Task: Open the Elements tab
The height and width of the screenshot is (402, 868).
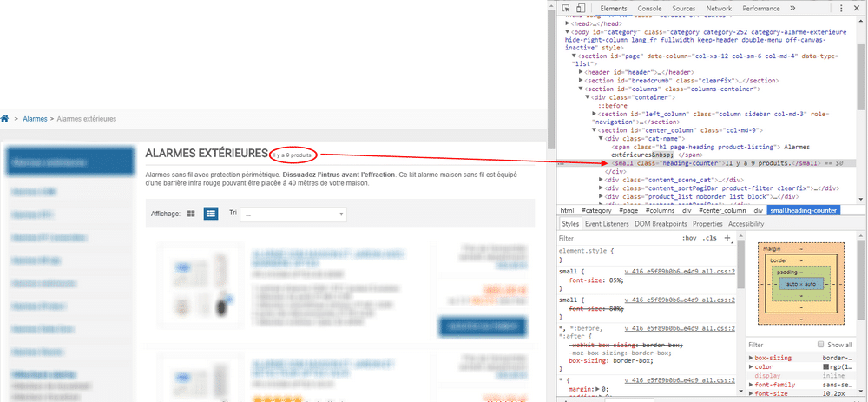Action: 614,9
